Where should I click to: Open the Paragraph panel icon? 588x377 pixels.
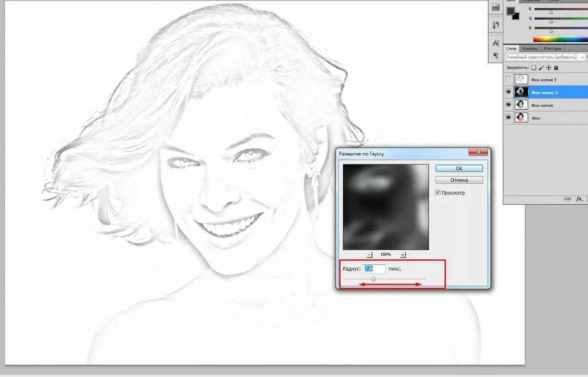coord(495,55)
